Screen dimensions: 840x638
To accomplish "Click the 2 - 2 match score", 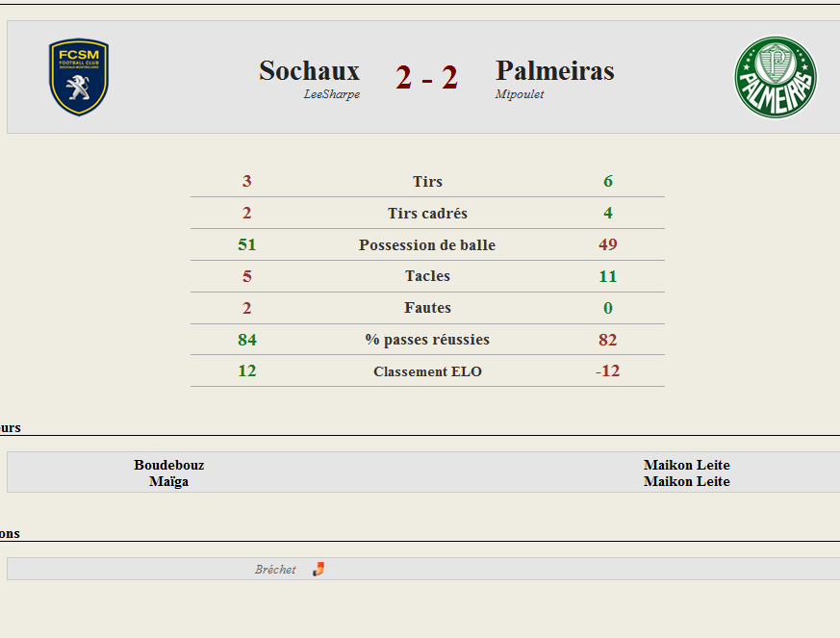I will [x=427, y=77].
